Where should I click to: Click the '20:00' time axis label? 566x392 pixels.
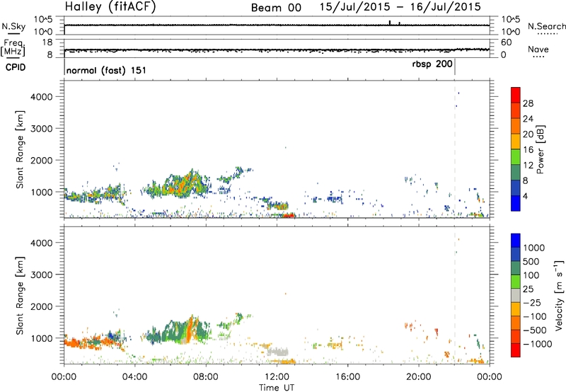pyautogui.click(x=419, y=377)
